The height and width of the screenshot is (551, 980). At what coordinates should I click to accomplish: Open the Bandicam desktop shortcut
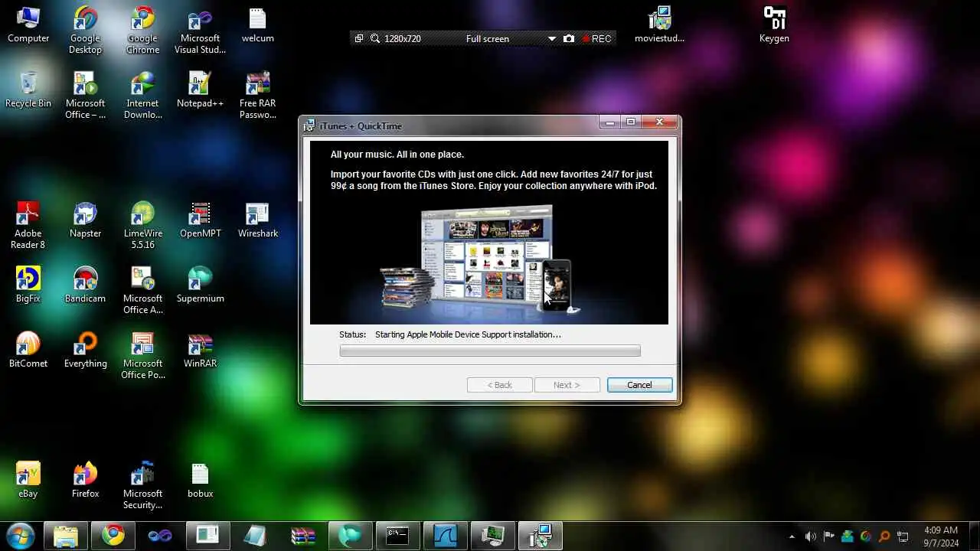[x=85, y=285]
